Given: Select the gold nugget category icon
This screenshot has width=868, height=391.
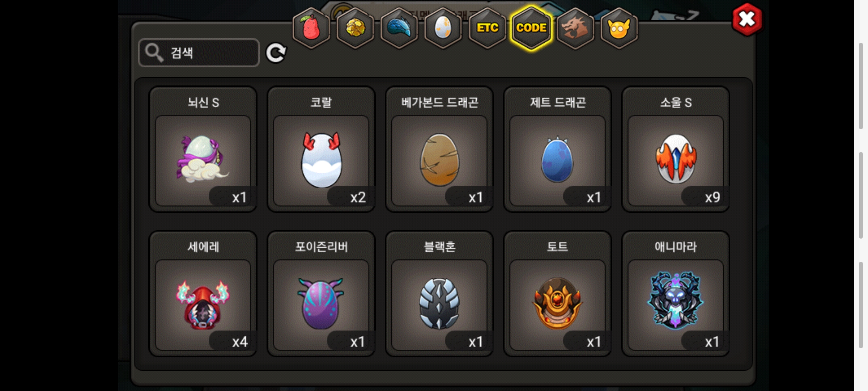Looking at the screenshot, I should (355, 28).
